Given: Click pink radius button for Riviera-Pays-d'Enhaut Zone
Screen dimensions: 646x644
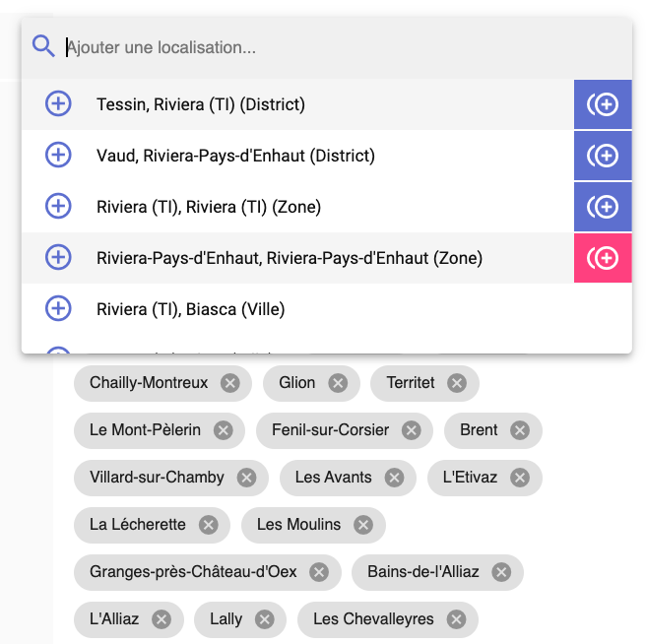Looking at the screenshot, I should 603,258.
